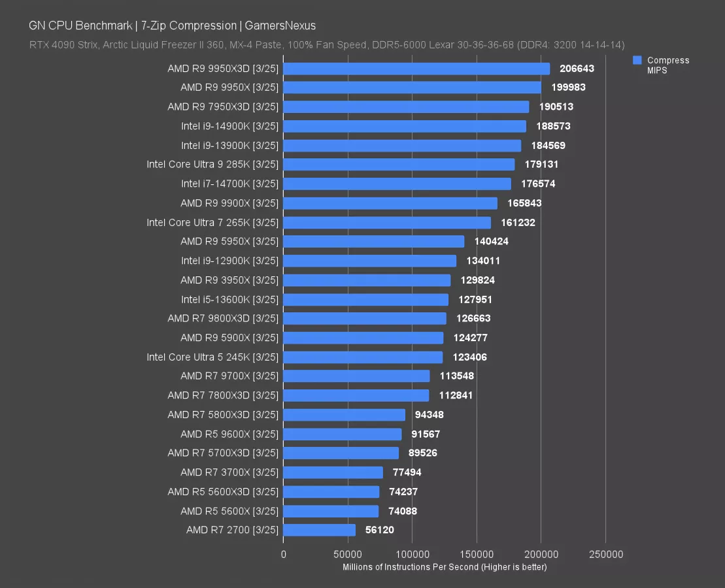Click the 250000 x-axis tick label
Viewport: 725px width, 588px height.
[605, 555]
